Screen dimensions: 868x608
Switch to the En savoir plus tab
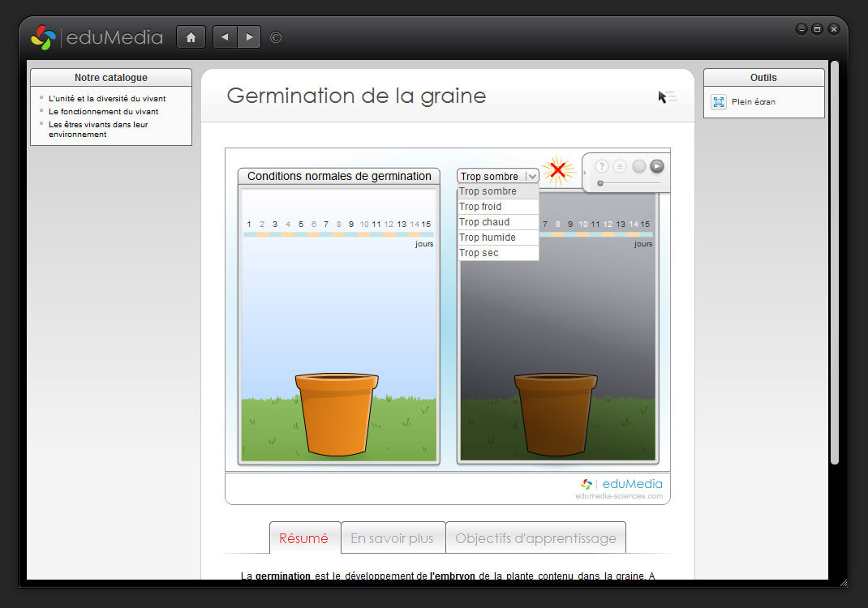tap(393, 538)
